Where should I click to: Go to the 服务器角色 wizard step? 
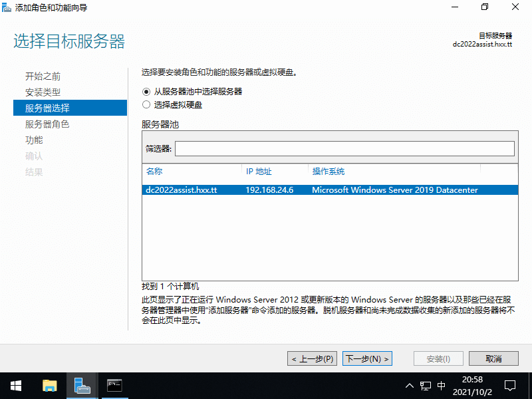(x=47, y=124)
